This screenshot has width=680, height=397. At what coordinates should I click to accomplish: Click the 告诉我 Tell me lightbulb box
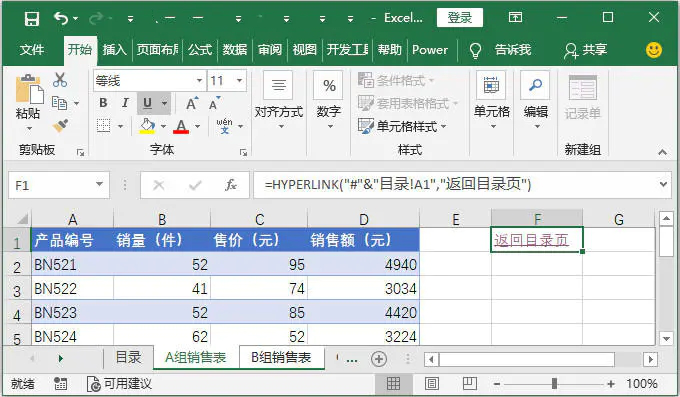[500, 50]
